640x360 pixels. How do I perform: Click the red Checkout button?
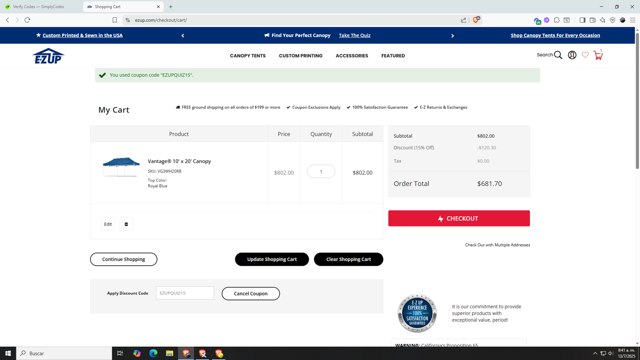click(x=459, y=218)
